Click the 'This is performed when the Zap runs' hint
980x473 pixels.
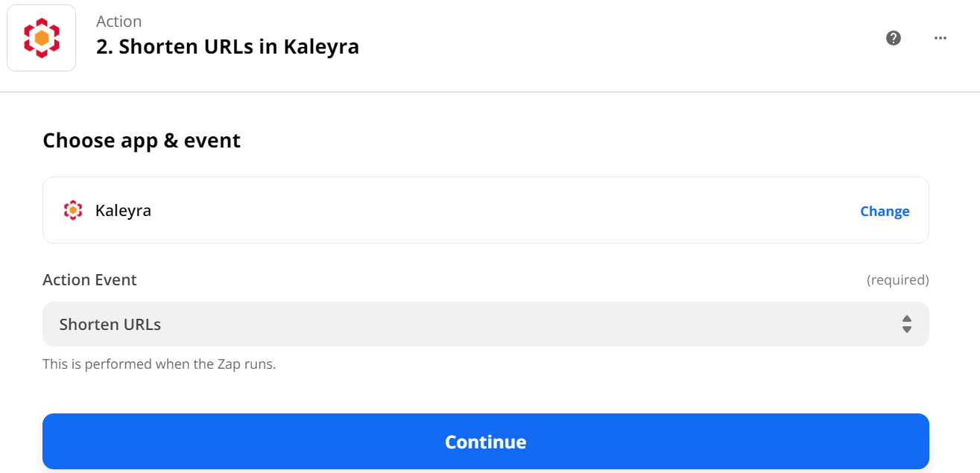(x=159, y=364)
